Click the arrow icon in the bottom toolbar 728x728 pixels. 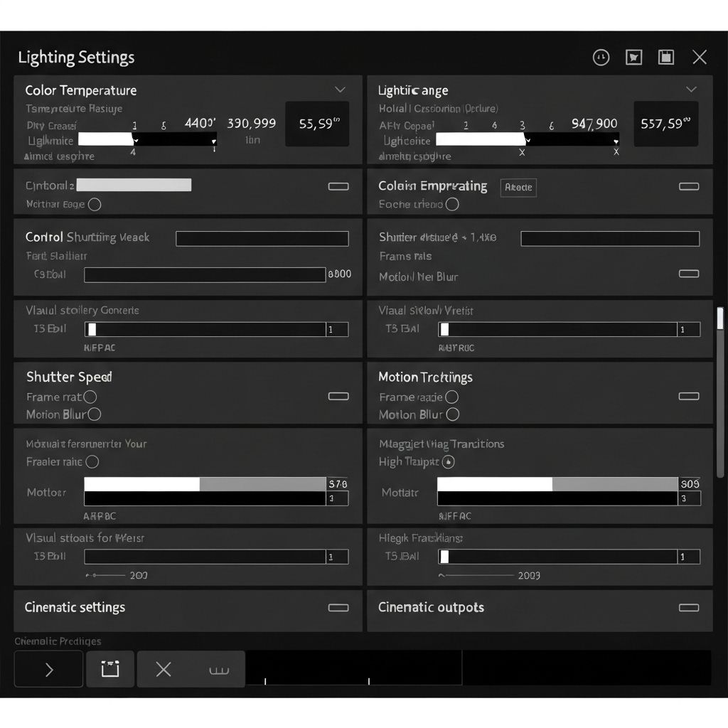pyautogui.click(x=48, y=669)
